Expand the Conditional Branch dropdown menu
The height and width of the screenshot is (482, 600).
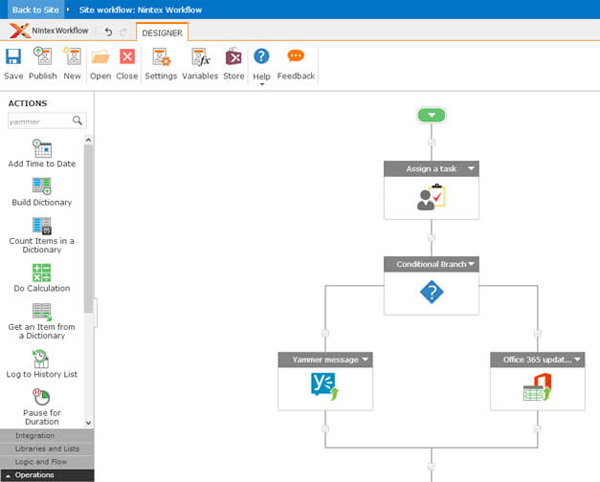pyautogui.click(x=471, y=264)
